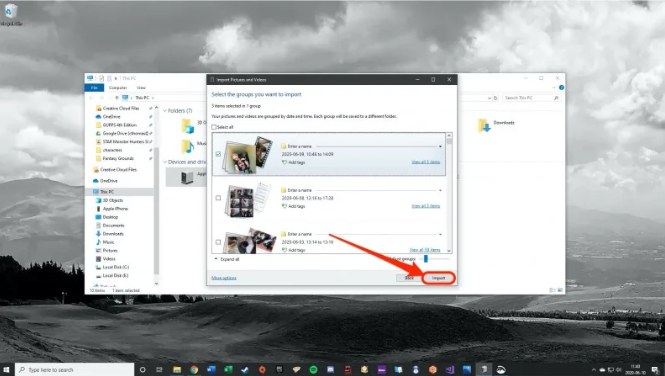Open the Windows Start menu
The image size is (665, 376).
click(6, 370)
